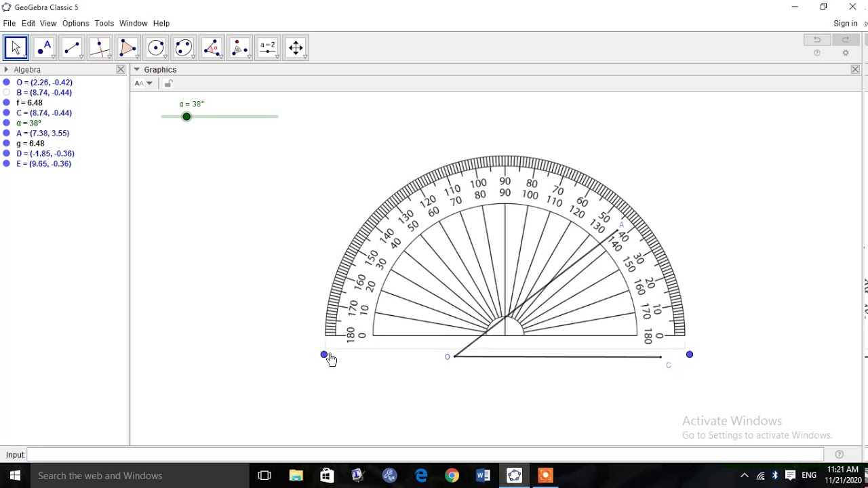Select the Move arrow tool
The width and height of the screenshot is (868, 488).
(x=16, y=47)
